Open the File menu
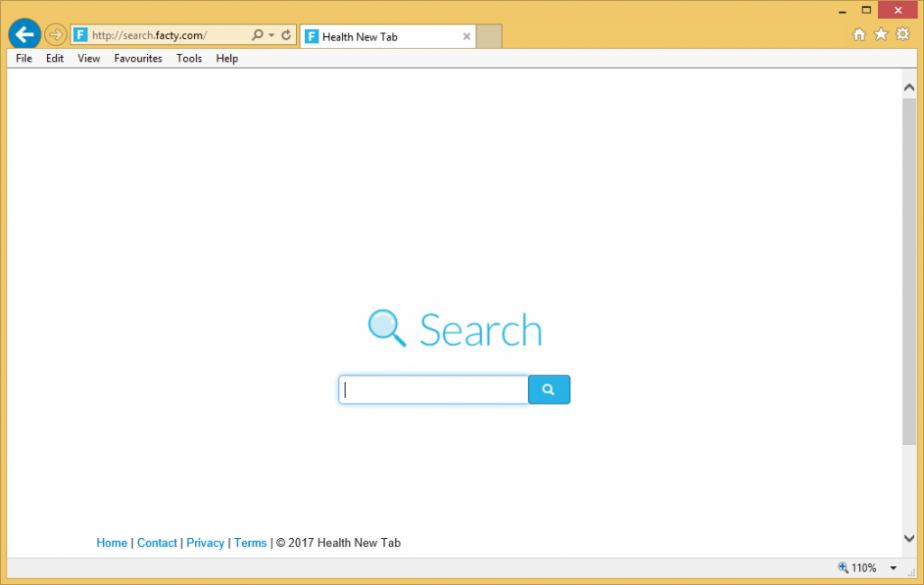The image size is (924, 585). 24,59
